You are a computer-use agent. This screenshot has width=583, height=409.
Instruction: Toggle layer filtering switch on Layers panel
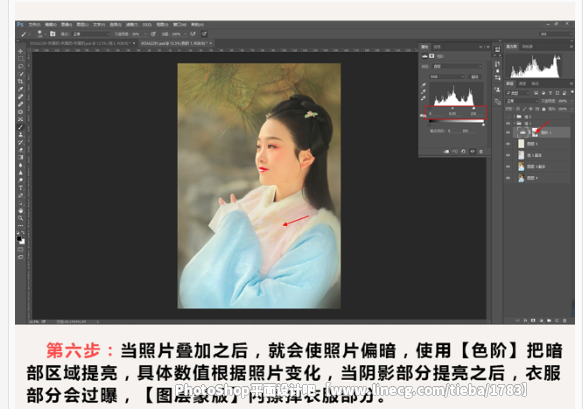(x=572, y=91)
